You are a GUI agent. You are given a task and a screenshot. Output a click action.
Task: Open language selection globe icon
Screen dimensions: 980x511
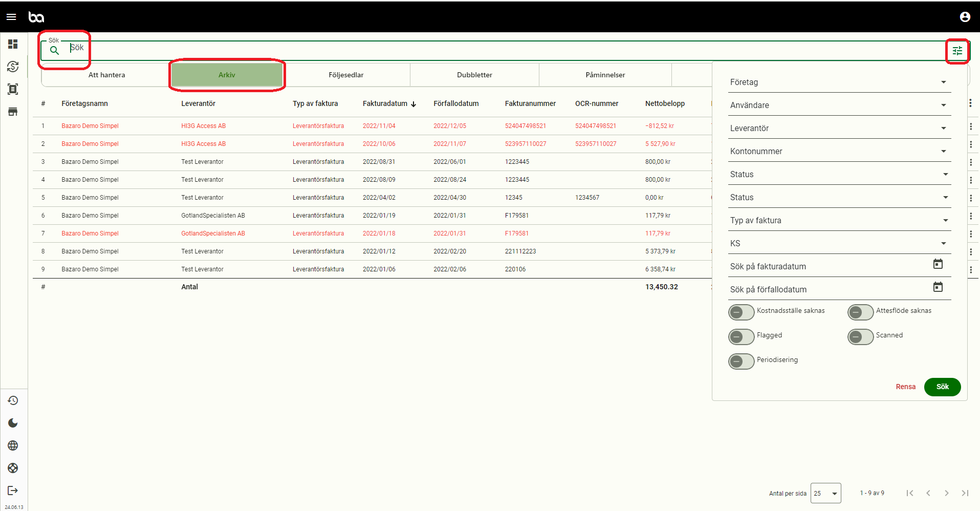pos(13,445)
